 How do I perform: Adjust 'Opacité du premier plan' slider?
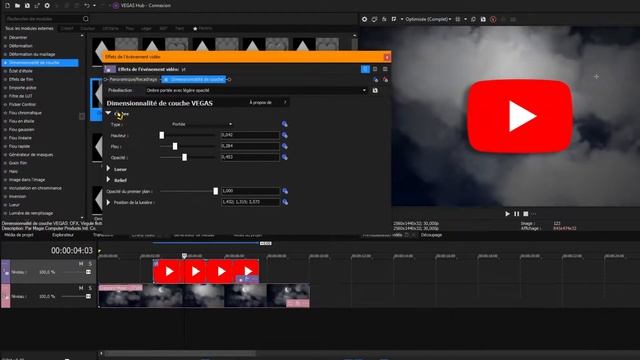click(216, 191)
